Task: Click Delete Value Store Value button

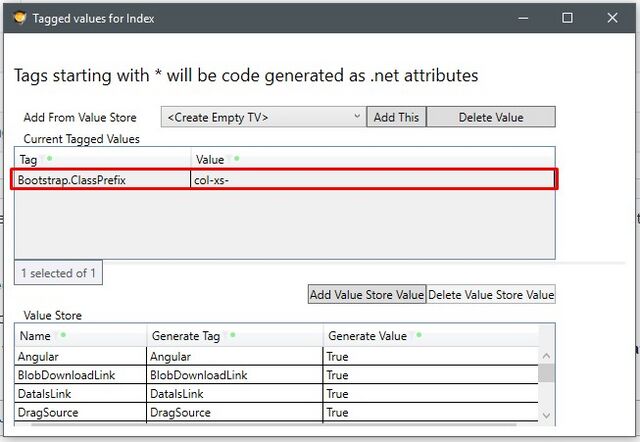Action: (491, 294)
